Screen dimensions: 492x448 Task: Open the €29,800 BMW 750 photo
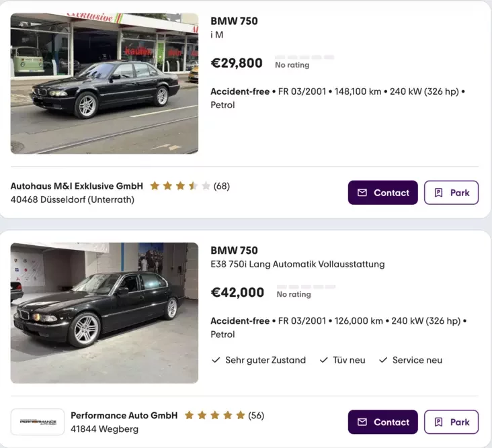(x=104, y=83)
